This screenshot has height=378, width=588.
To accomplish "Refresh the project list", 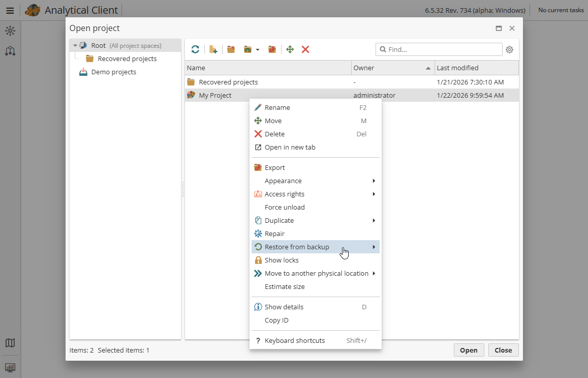I will click(x=195, y=49).
